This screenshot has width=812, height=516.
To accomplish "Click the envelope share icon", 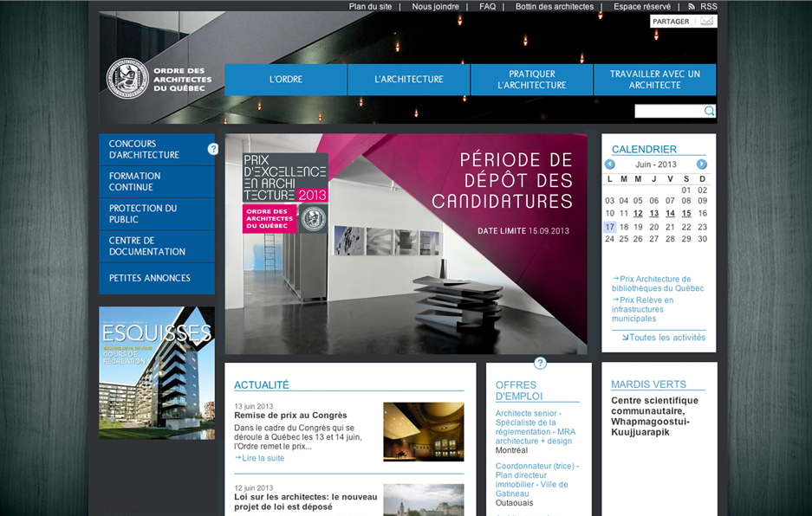I will pos(707,22).
